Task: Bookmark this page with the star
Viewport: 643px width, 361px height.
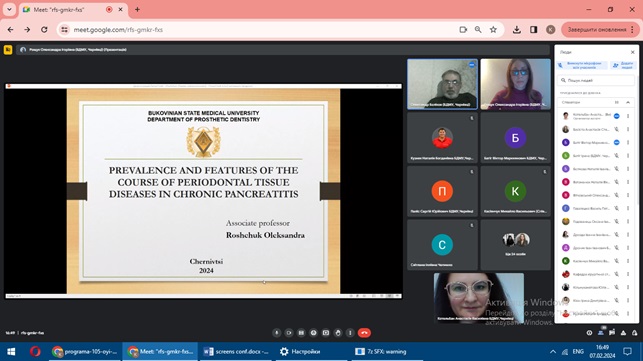Action: (x=493, y=30)
